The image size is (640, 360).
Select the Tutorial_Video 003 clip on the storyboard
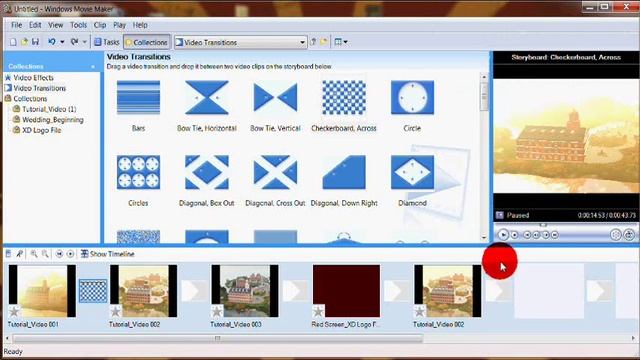(x=245, y=291)
